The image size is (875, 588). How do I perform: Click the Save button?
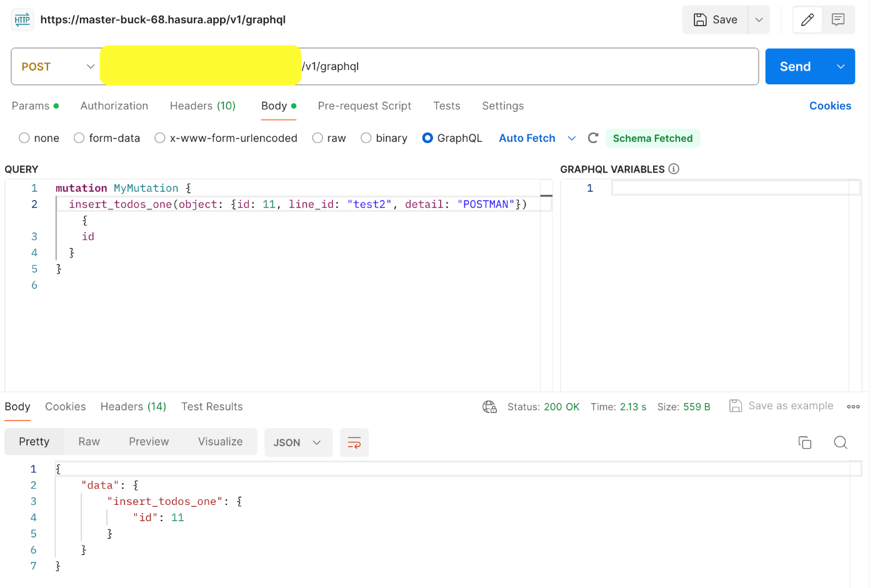[x=716, y=20]
